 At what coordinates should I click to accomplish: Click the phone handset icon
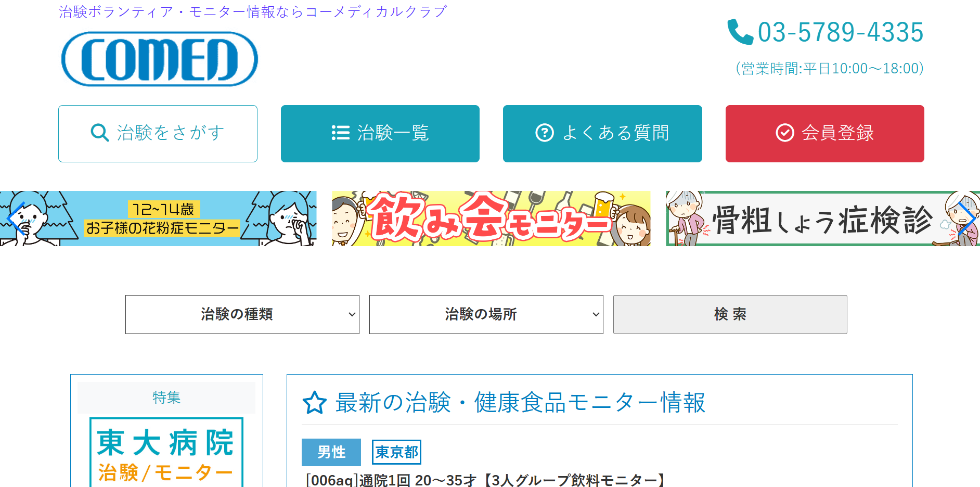coord(740,32)
